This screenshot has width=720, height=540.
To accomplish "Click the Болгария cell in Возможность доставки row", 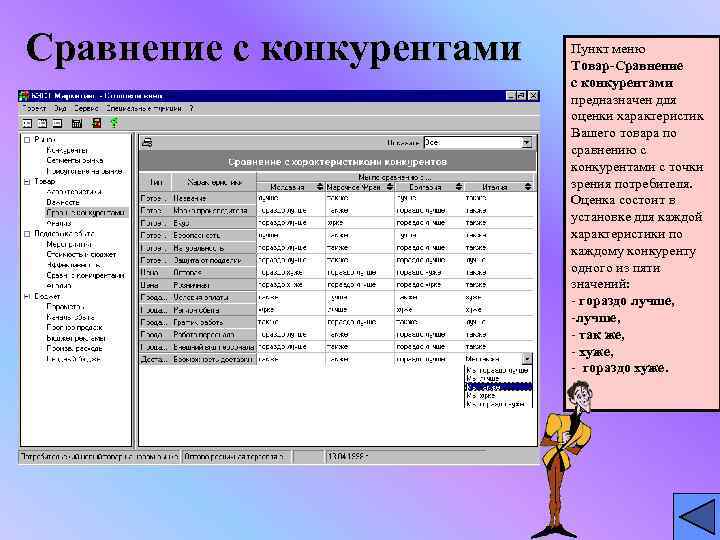I will click(429, 360).
